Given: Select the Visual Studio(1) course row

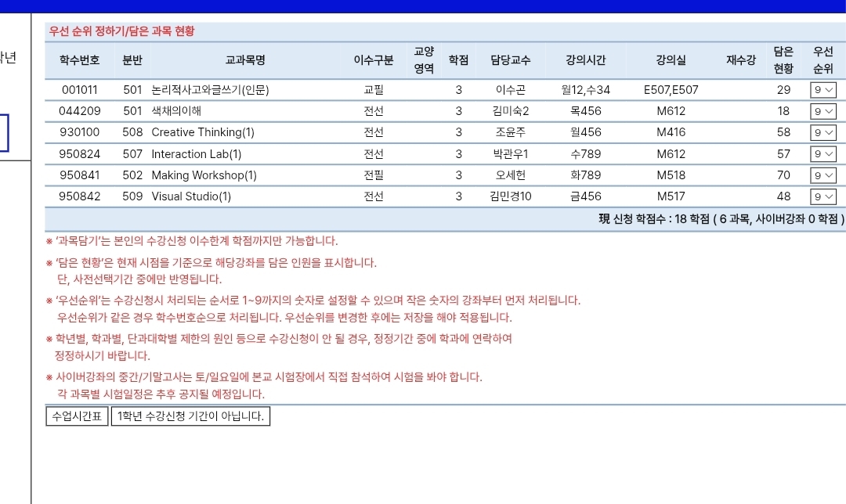Looking at the screenshot, I should 191,196.
